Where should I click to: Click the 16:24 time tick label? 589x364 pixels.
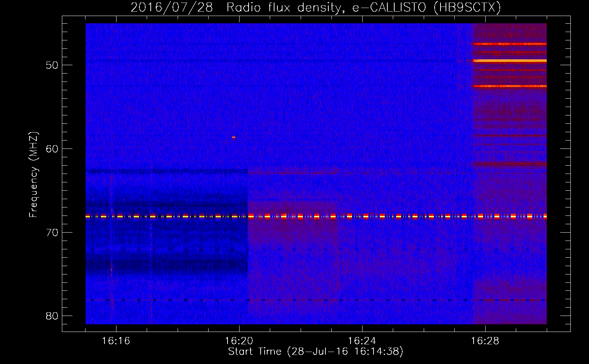point(362,341)
